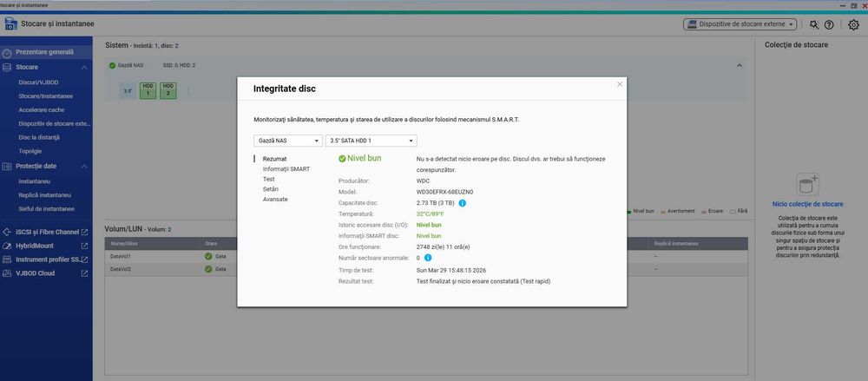Screen dimensions: 868x381
Task: Select the DataVol1 volume row
Action: (x=426, y=256)
